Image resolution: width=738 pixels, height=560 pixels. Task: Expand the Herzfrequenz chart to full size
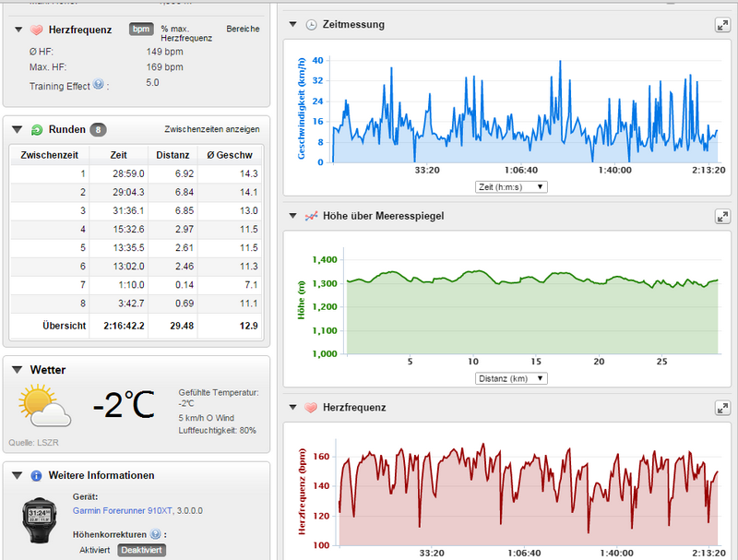pyautogui.click(x=722, y=408)
